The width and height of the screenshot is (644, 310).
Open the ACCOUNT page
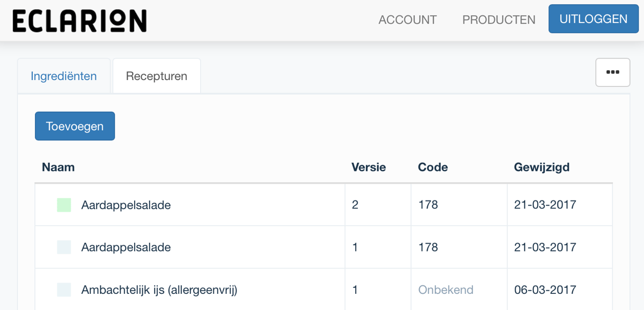[x=407, y=20]
